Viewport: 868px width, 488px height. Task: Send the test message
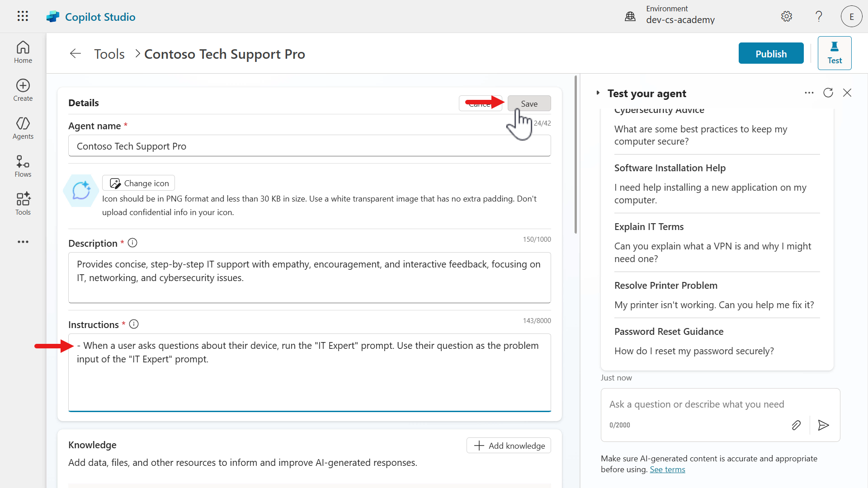click(823, 425)
